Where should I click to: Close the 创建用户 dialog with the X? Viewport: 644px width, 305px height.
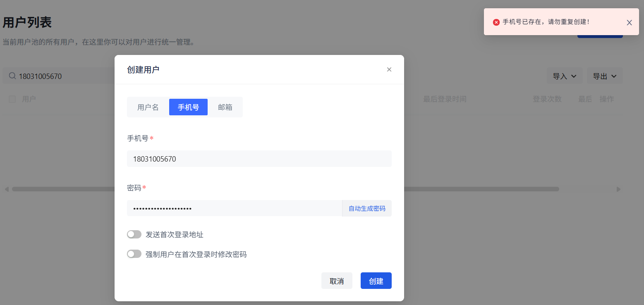[x=389, y=69]
